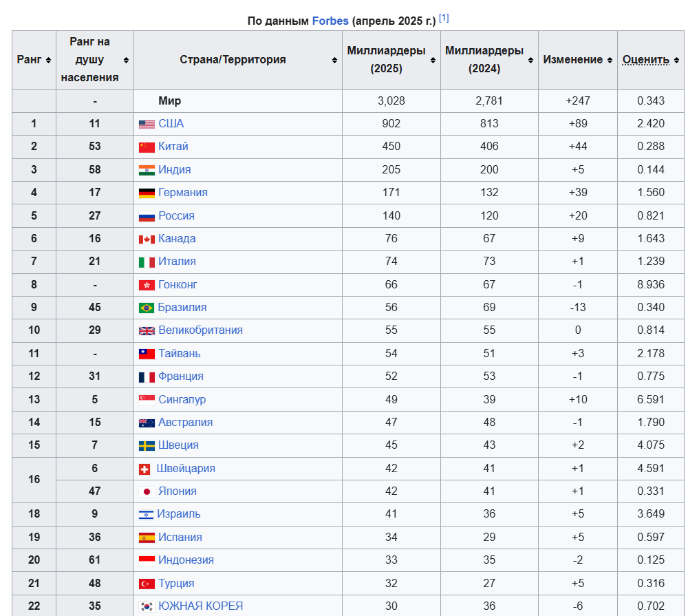
Task: Click the Japan flag icon
Action: click(x=147, y=491)
